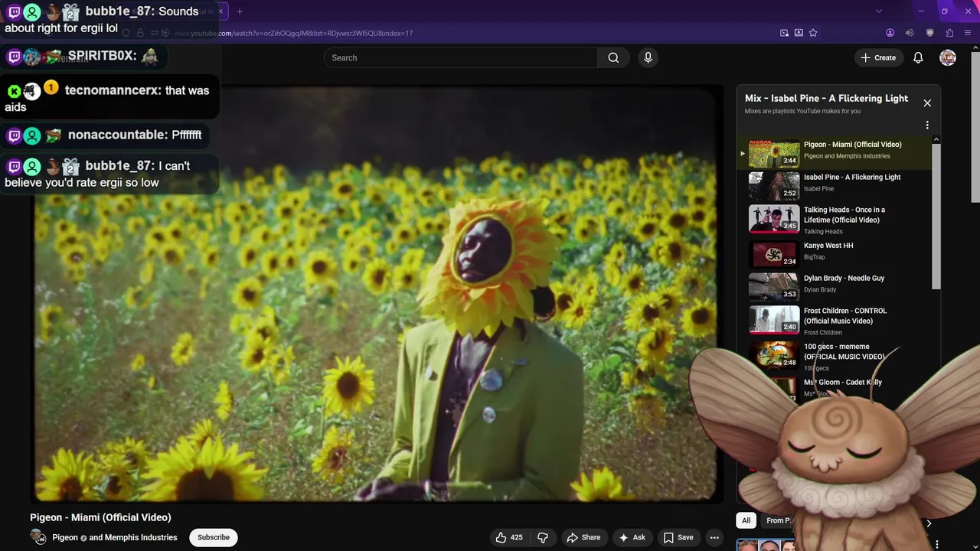Image resolution: width=980 pixels, height=551 pixels.
Task: Open the Pigeon channel avatar
Action: pyautogui.click(x=38, y=537)
